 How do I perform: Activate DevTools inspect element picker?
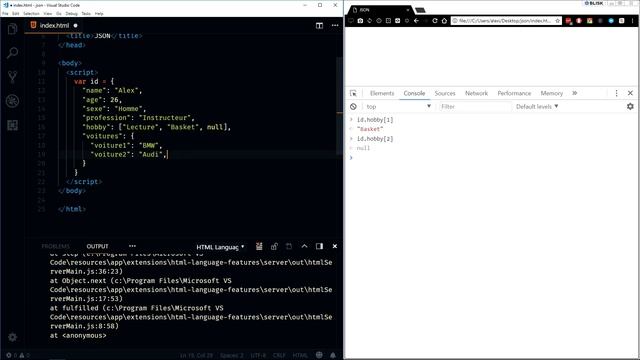pyautogui.click(x=353, y=93)
